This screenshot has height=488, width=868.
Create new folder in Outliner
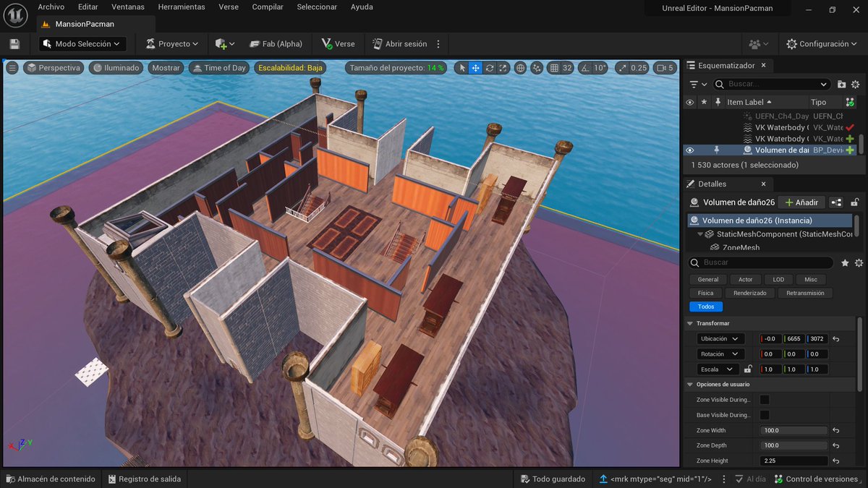tap(843, 85)
